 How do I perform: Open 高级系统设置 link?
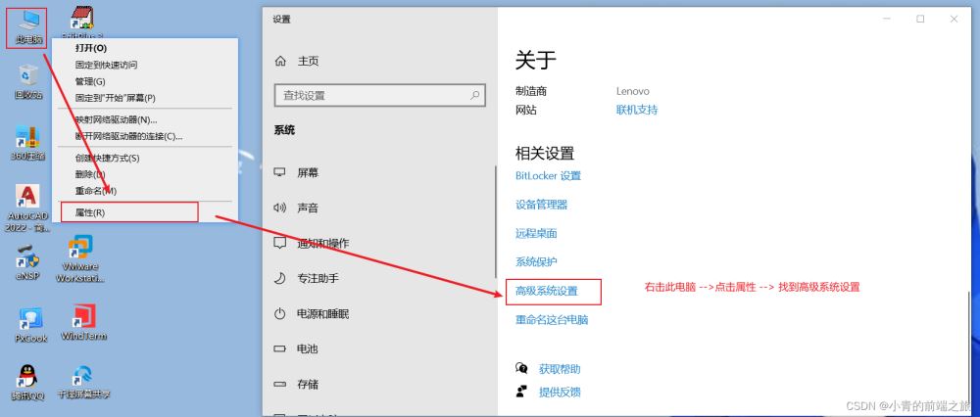tap(547, 291)
